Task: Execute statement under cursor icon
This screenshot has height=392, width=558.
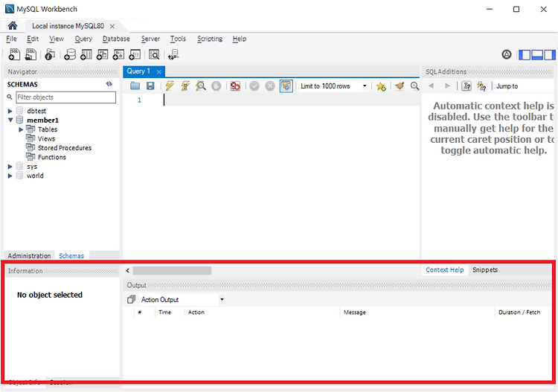Action: pyautogui.click(x=185, y=86)
